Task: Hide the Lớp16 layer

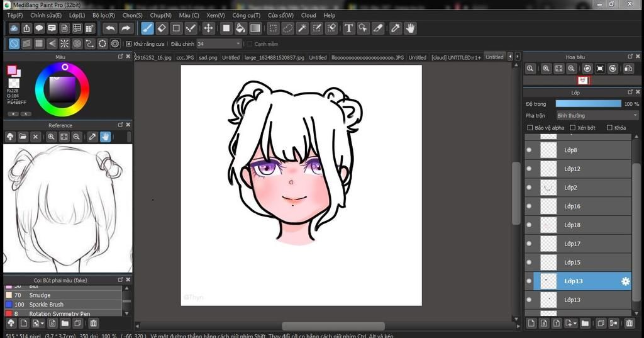Action: pos(529,206)
